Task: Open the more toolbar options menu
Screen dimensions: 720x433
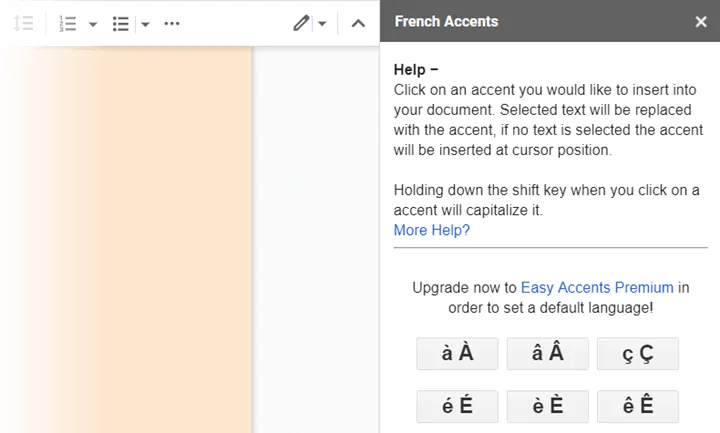Action: (172, 23)
